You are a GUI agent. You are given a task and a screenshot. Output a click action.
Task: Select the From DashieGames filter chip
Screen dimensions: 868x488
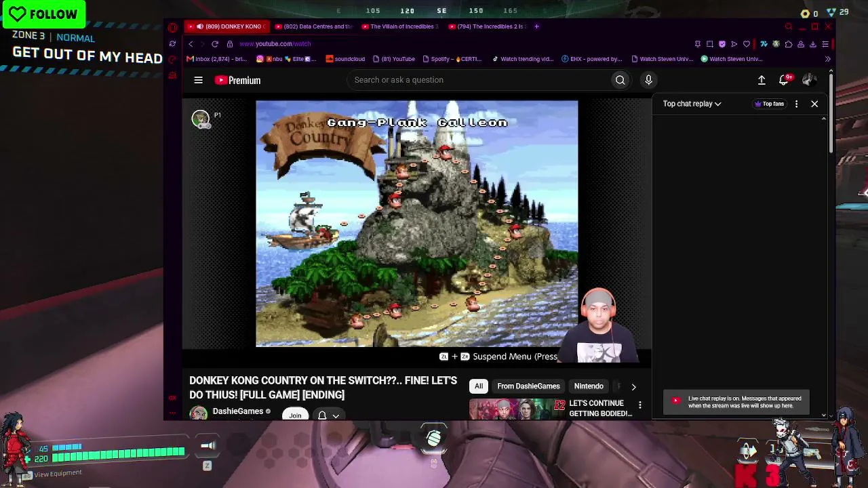528,386
